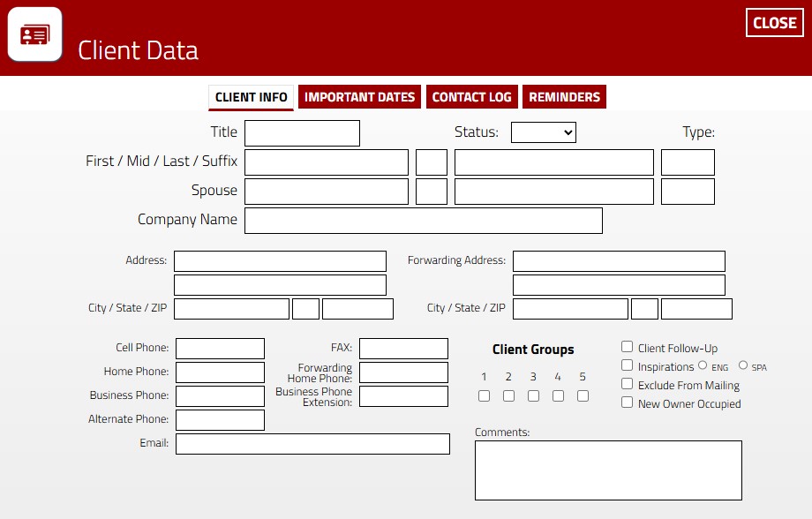The image size is (812, 519).
Task: Click the client Suffix field
Action: coord(688,162)
